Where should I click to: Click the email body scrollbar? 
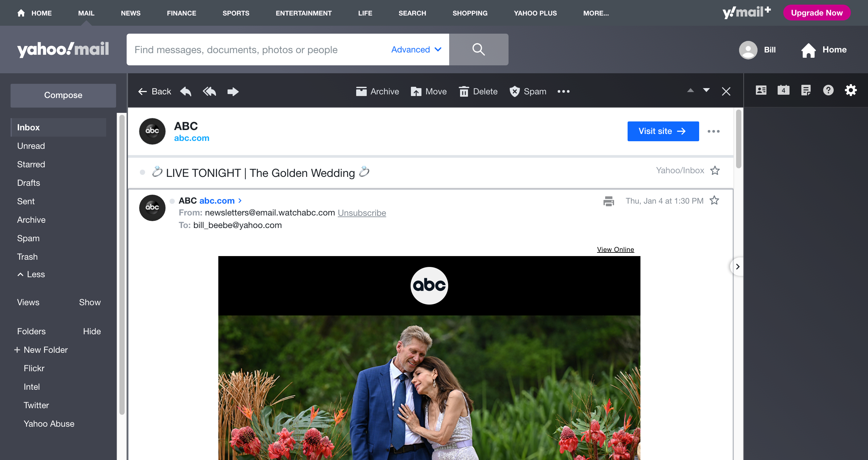(738, 139)
